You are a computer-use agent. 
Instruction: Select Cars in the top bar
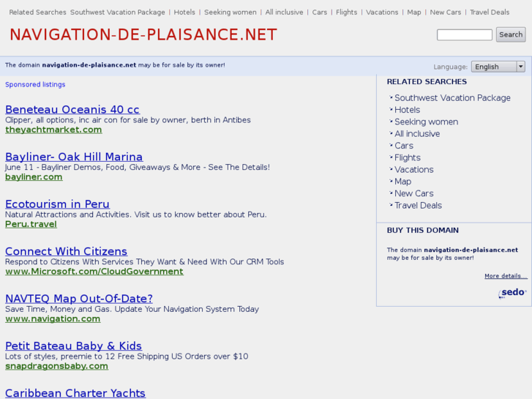coord(319,12)
